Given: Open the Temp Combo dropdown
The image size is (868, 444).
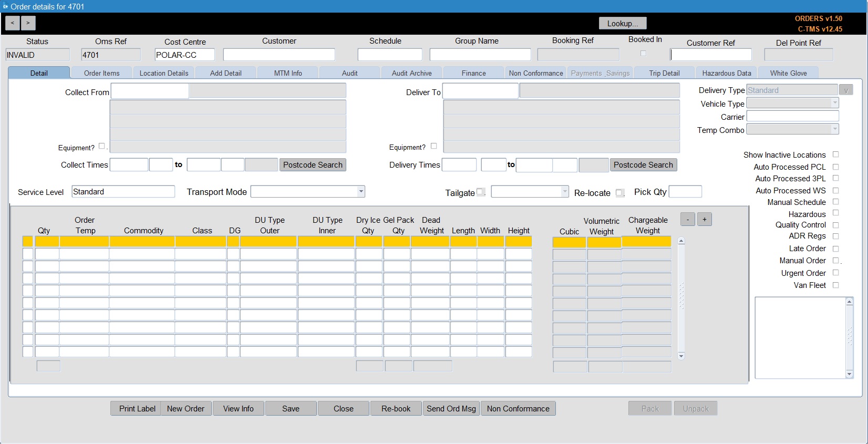Looking at the screenshot, I should (835, 129).
